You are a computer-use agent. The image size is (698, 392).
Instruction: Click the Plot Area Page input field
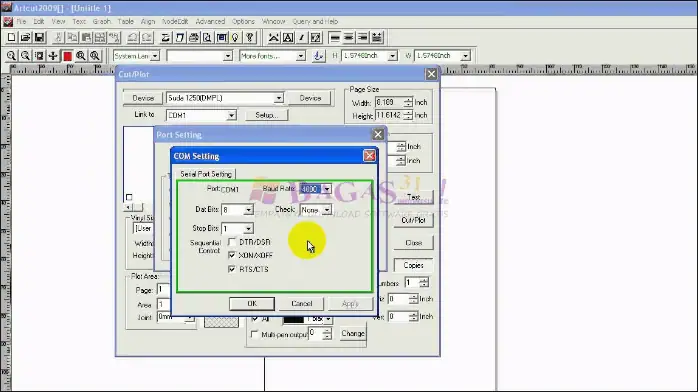click(x=164, y=290)
